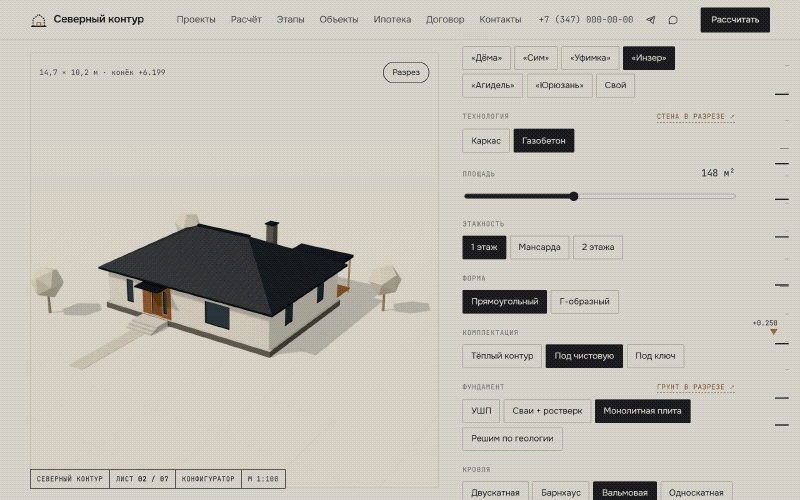Screen dimensions: 800x500
Task: Pick the «Юрюзань» project
Action: click(559, 85)
